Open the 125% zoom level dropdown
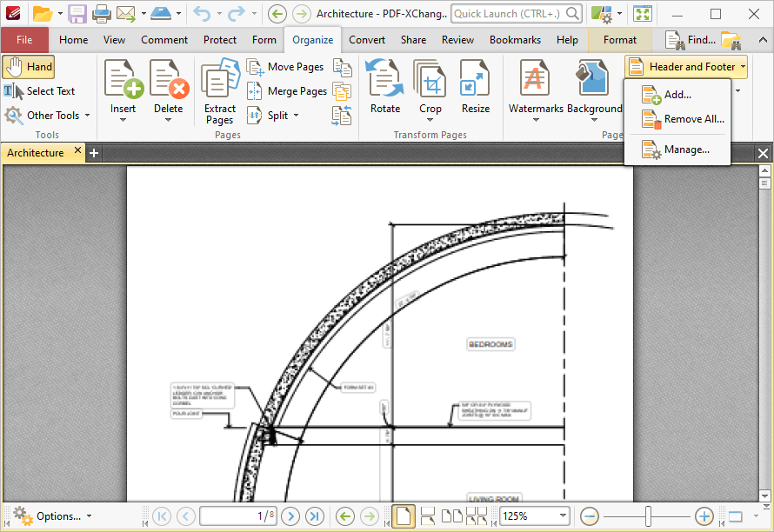This screenshot has width=774, height=532. (563, 516)
